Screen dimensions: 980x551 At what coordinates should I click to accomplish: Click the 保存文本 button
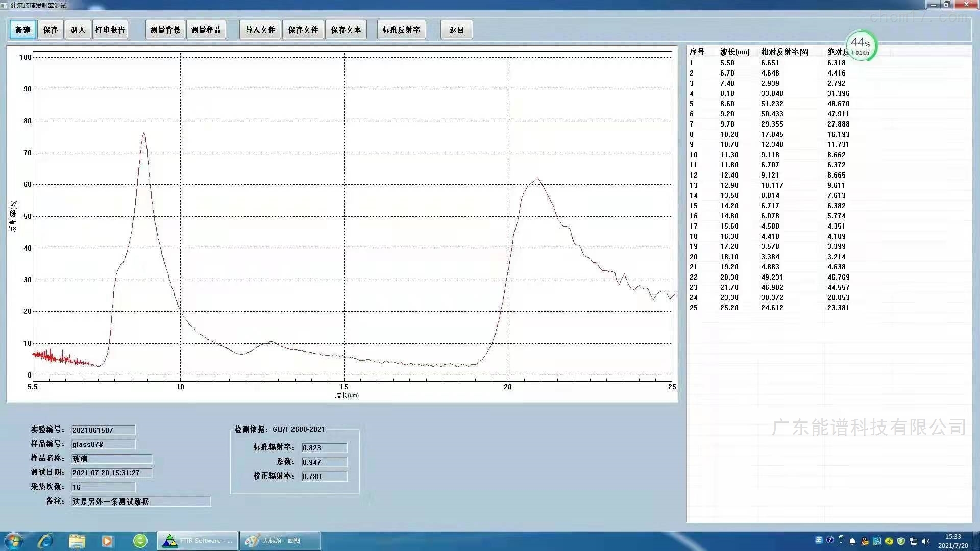click(x=346, y=30)
